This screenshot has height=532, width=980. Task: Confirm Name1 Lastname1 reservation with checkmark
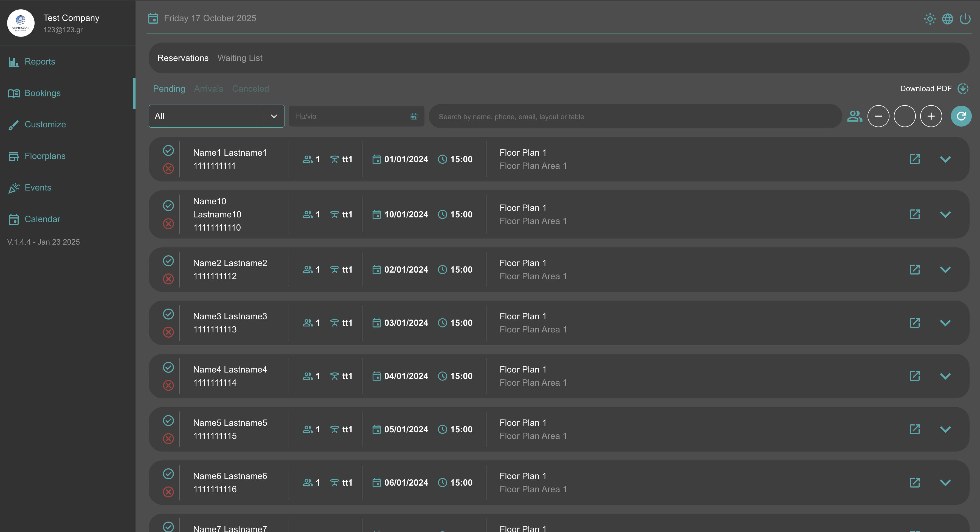click(x=168, y=150)
